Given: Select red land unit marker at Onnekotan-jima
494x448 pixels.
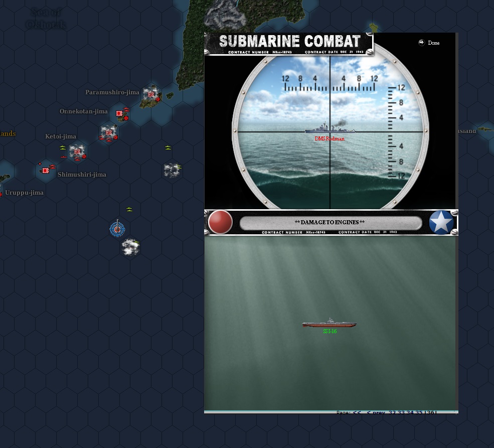Looking at the screenshot, I should tap(126, 118).
